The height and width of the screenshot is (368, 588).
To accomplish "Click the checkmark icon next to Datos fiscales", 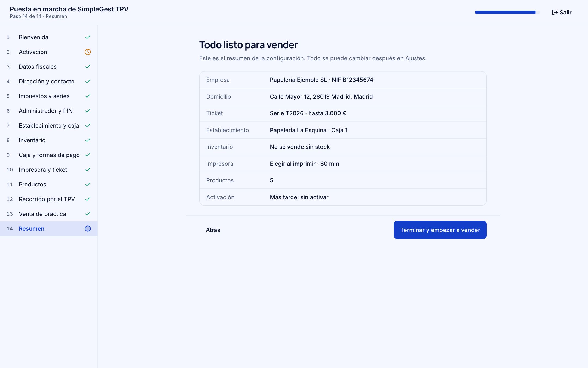I will 88,67.
